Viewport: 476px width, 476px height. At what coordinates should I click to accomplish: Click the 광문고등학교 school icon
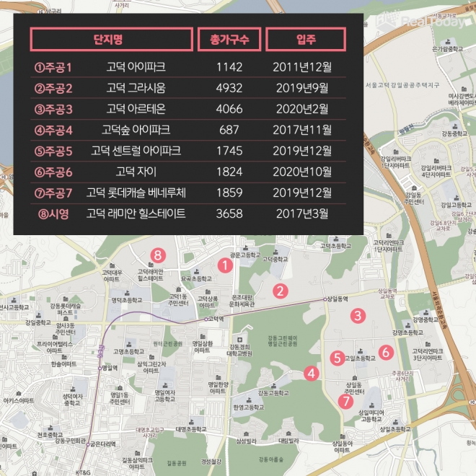[245, 247]
